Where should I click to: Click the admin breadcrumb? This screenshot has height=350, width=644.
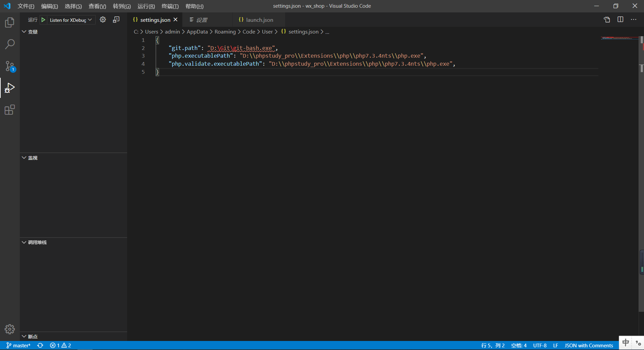[172, 32]
